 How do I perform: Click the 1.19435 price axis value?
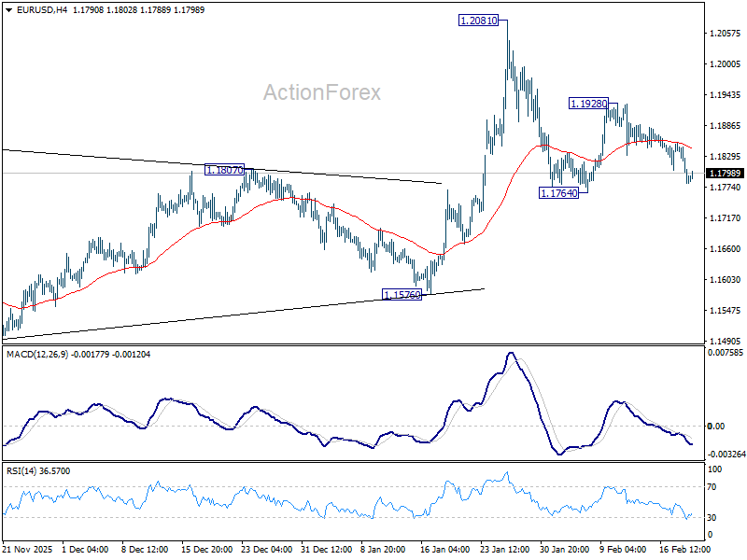[x=726, y=95]
